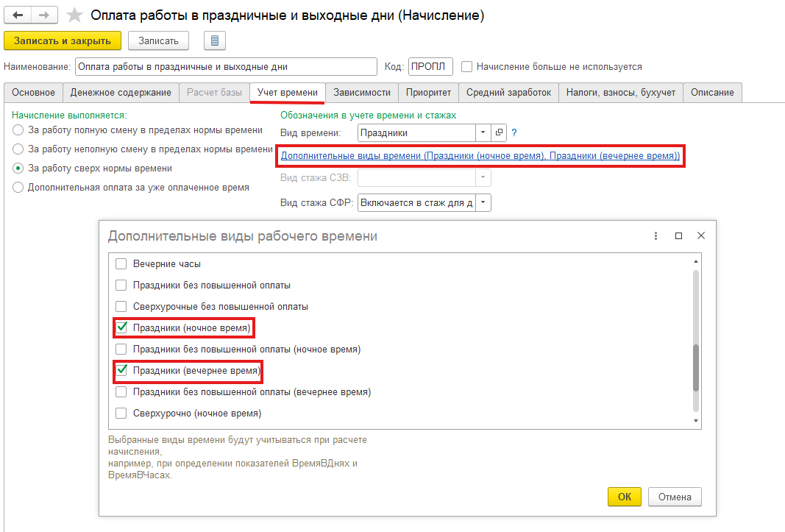
Task: Uncheck Праздники (ночное время)
Action: coord(121,327)
